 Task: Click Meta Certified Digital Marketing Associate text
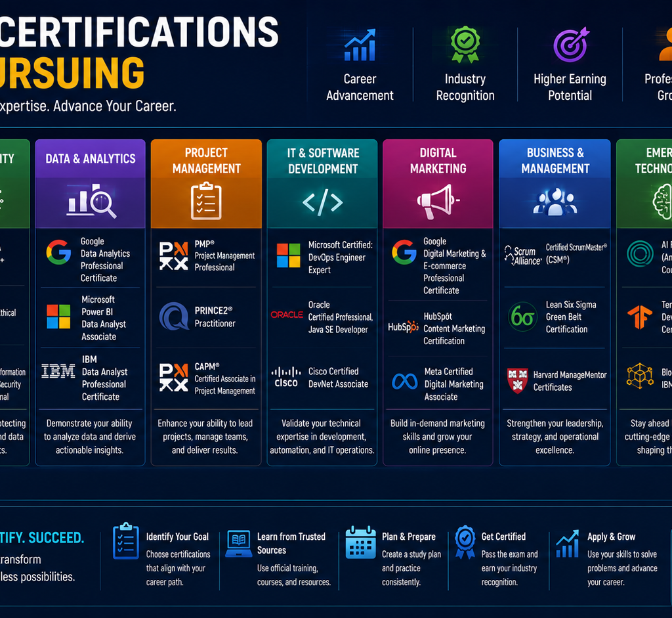click(454, 384)
